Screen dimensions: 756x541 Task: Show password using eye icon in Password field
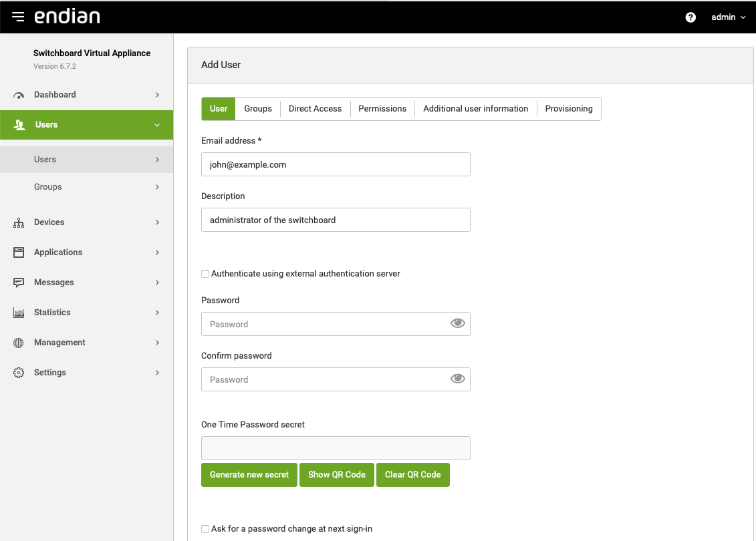tap(457, 324)
